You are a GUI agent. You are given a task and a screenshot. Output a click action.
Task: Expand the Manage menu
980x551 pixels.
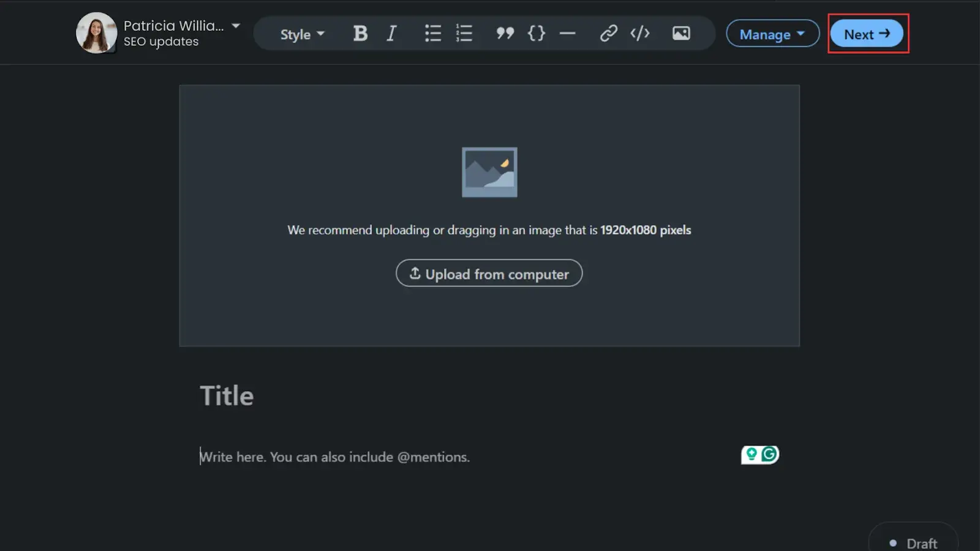(772, 34)
